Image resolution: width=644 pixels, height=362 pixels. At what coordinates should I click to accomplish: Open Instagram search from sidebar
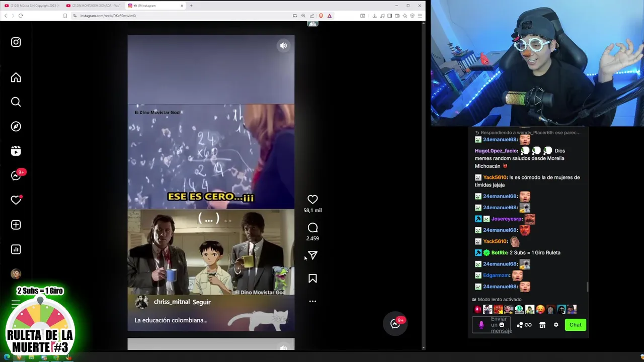[x=16, y=102]
